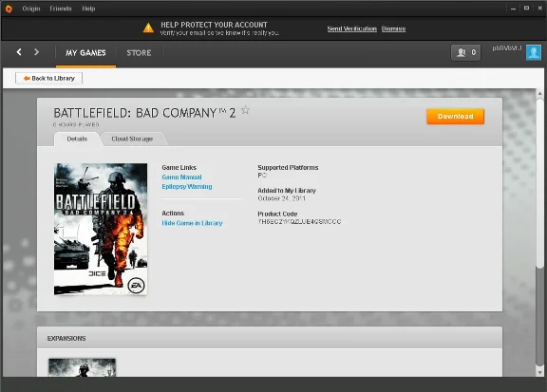The height and width of the screenshot is (392, 547).
Task: Click the 0 Hours Played text
Action: click(x=76, y=125)
